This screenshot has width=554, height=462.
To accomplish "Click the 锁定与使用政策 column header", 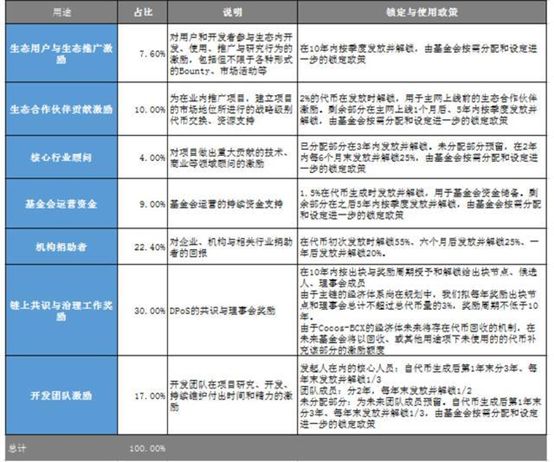I will tap(422, 12).
